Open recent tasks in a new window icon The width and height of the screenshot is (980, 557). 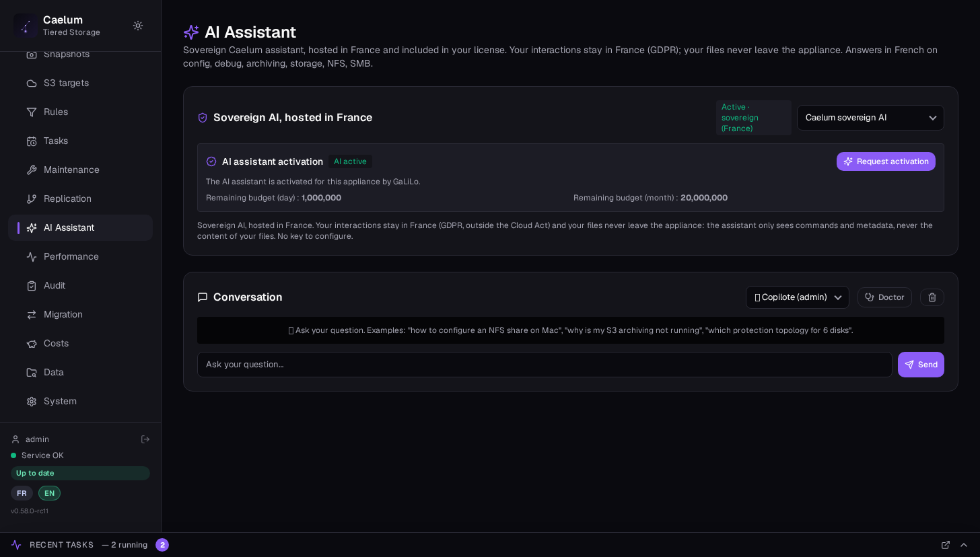946,545
